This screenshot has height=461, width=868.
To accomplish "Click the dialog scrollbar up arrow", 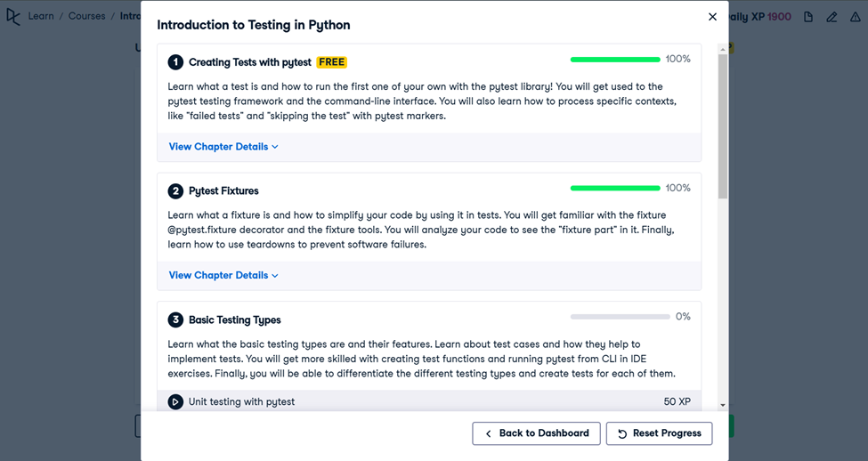I will click(722, 49).
